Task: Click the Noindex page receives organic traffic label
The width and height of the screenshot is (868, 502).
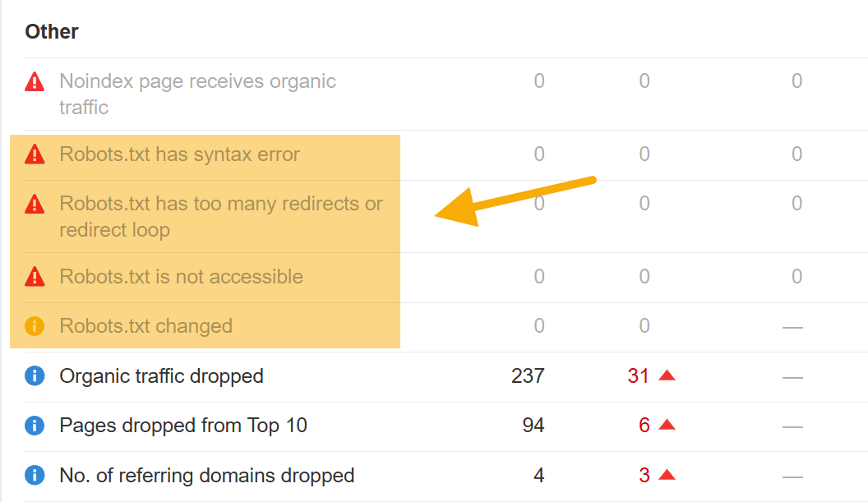Action: (x=197, y=81)
